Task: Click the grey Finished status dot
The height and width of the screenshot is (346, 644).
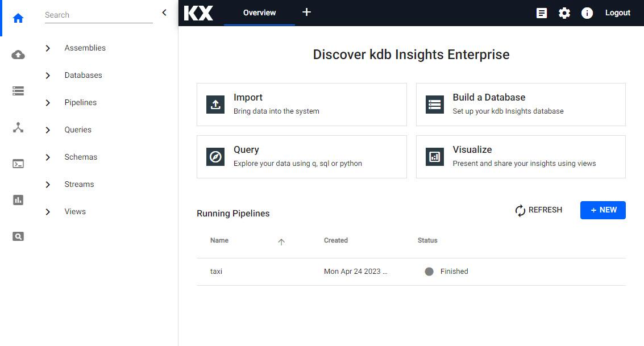Action: (429, 272)
